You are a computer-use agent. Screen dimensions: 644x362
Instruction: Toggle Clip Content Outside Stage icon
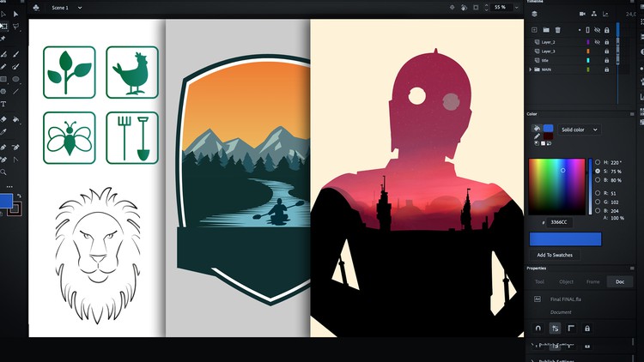tap(476, 8)
